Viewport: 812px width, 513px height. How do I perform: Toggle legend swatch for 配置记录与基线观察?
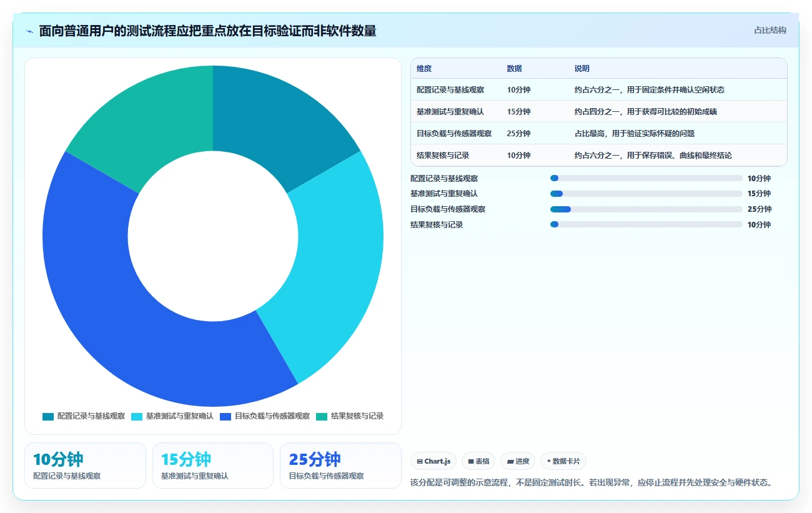(x=48, y=416)
